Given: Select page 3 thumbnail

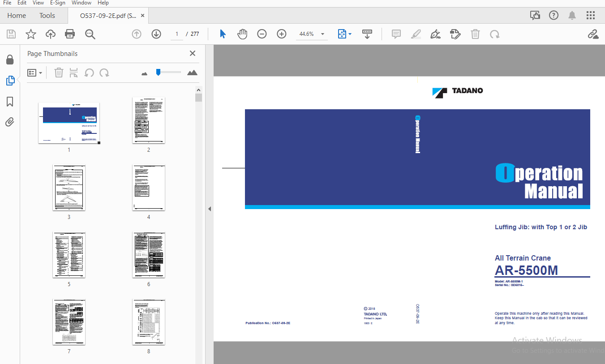Looking at the screenshot, I should click(x=69, y=188).
